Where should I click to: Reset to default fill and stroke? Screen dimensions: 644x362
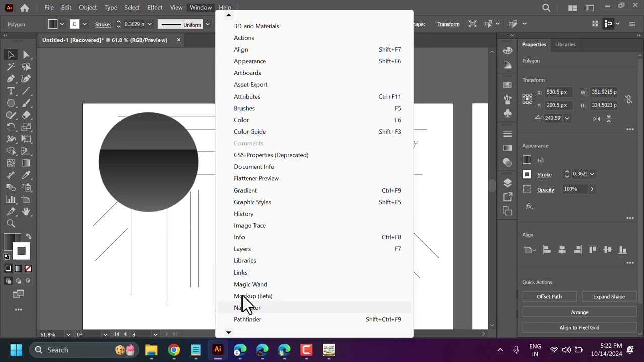[7, 257]
